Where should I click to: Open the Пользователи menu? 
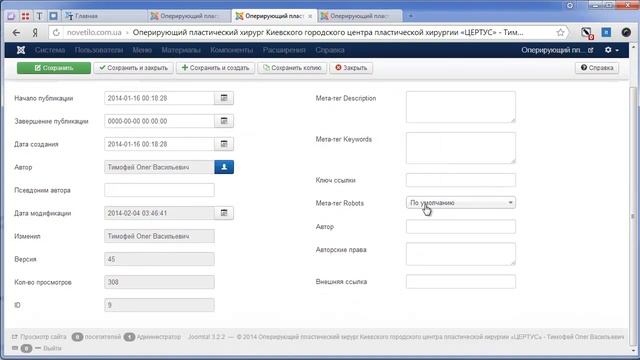(99, 50)
